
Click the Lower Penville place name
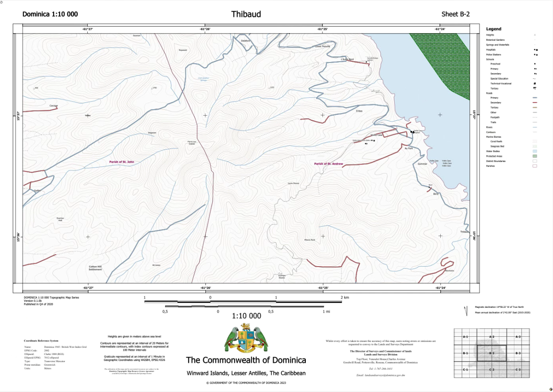click(322, 45)
